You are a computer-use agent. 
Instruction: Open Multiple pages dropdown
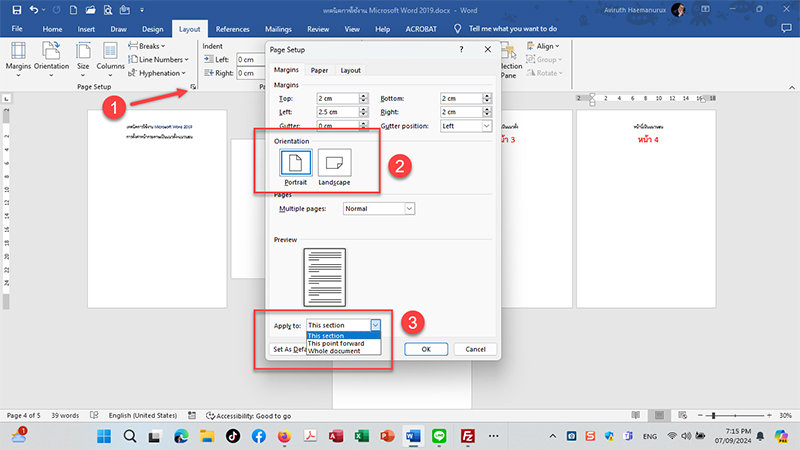(378, 208)
